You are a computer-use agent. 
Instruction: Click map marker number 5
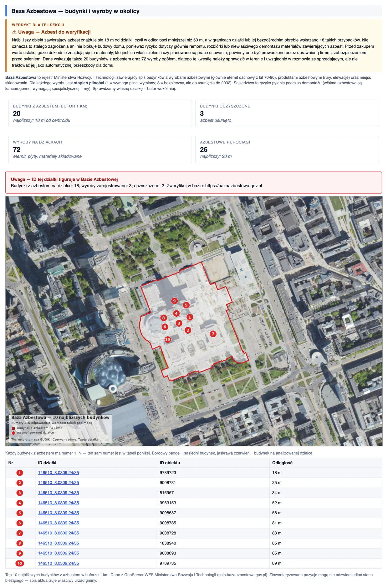pyautogui.click(x=186, y=305)
